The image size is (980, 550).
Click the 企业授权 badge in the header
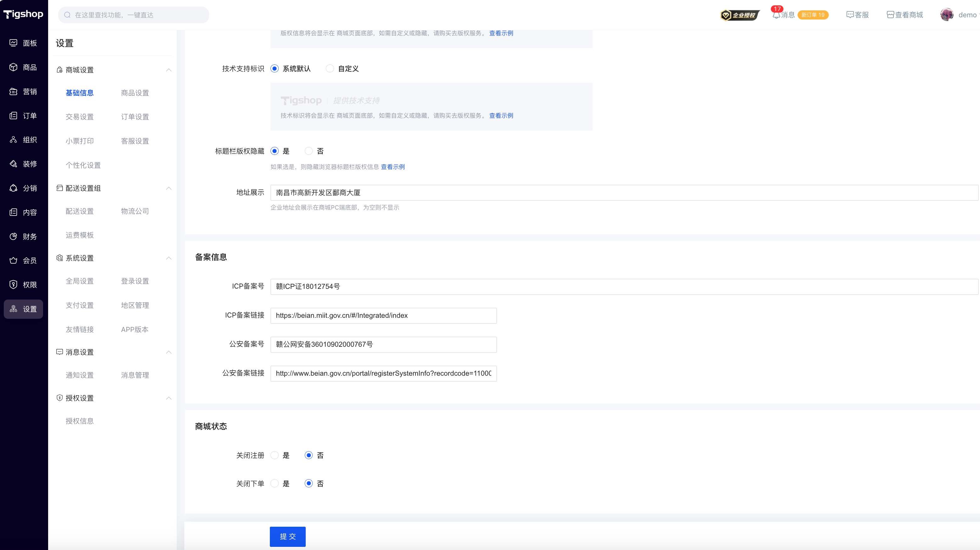tap(740, 15)
